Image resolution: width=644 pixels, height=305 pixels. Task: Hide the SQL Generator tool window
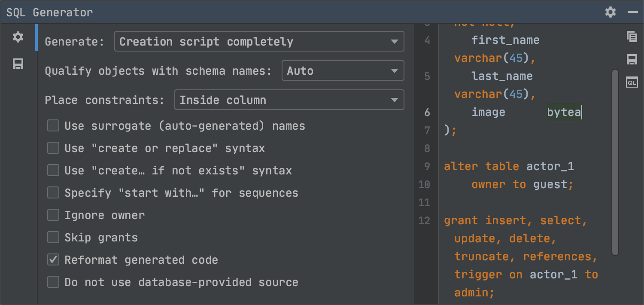pyautogui.click(x=632, y=12)
